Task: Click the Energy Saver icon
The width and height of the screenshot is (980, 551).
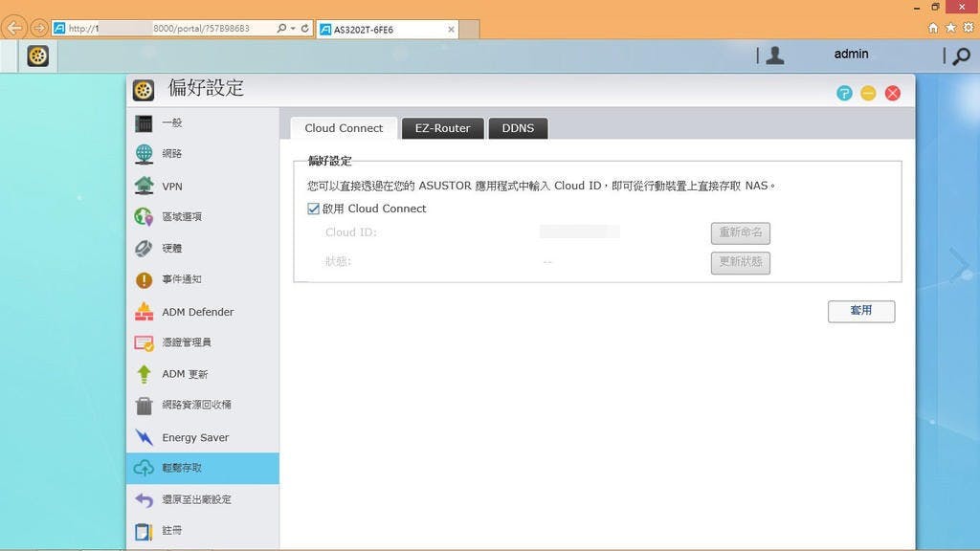Action: 144,437
